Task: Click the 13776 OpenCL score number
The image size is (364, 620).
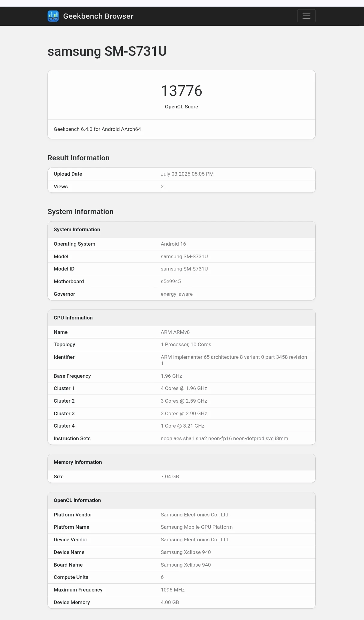Action: (x=181, y=91)
